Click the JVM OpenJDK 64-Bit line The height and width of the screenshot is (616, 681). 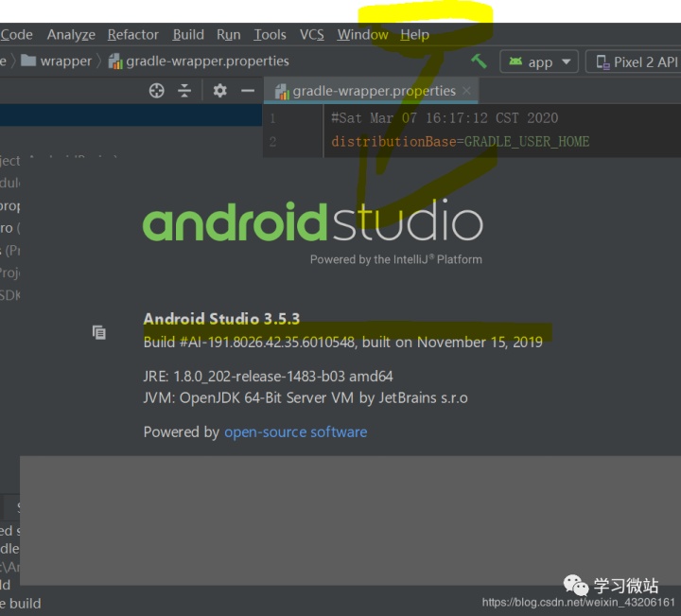click(x=306, y=398)
